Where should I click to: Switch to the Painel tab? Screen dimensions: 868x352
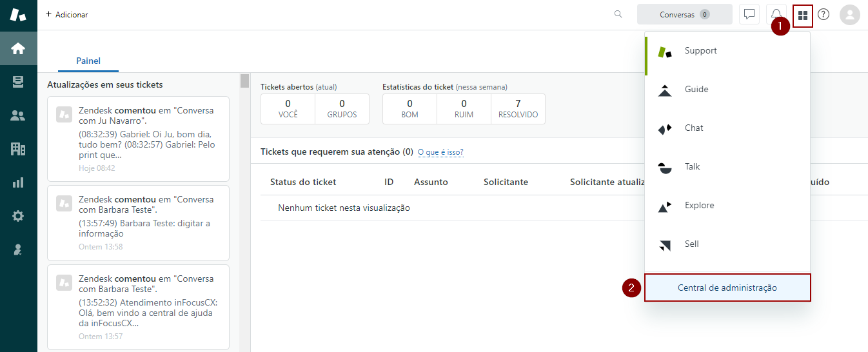tap(88, 61)
